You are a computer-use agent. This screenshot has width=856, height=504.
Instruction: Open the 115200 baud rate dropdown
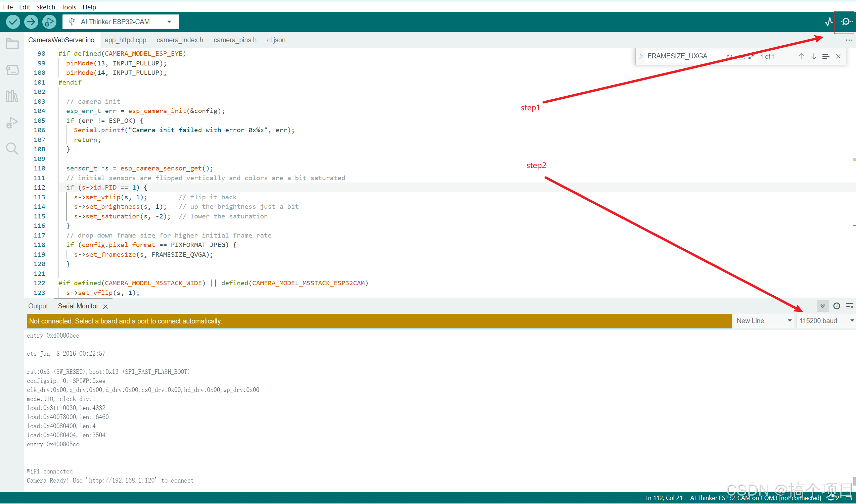point(825,321)
